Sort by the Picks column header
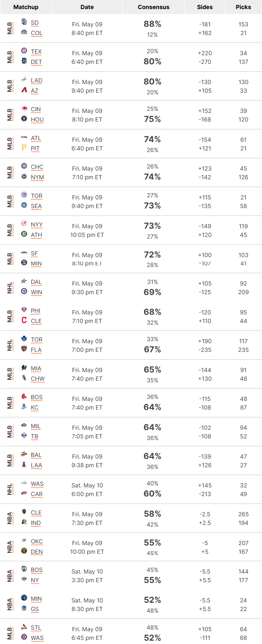The height and width of the screenshot is (644, 262). (x=243, y=7)
